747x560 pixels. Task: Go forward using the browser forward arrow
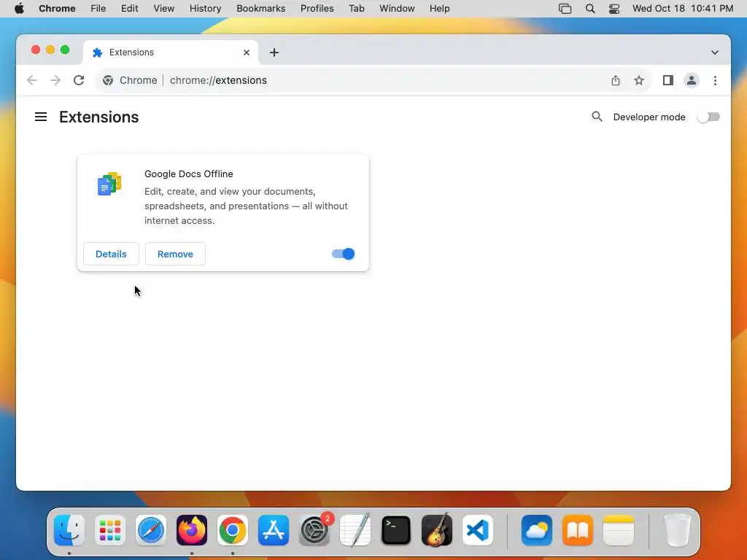pos(55,80)
